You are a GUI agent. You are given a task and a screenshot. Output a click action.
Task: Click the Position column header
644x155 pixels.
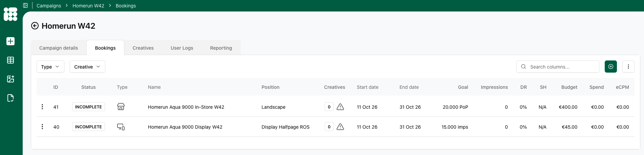pyautogui.click(x=271, y=87)
